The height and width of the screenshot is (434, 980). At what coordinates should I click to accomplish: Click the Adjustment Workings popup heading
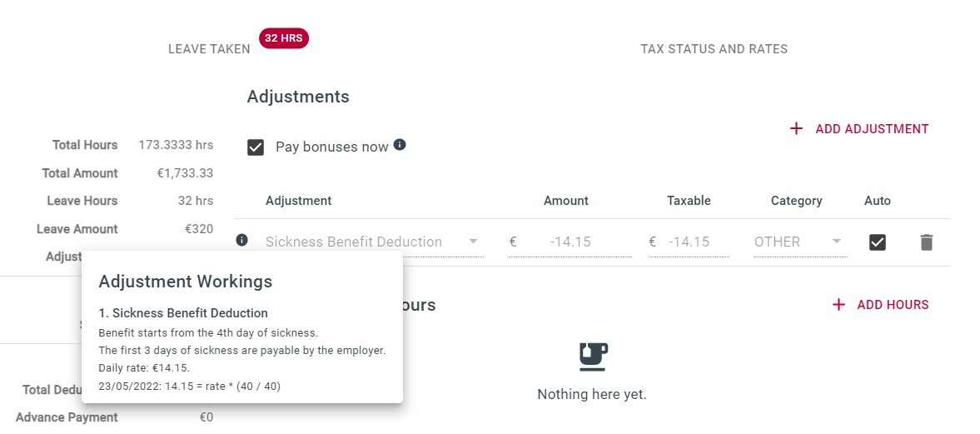[x=186, y=282]
